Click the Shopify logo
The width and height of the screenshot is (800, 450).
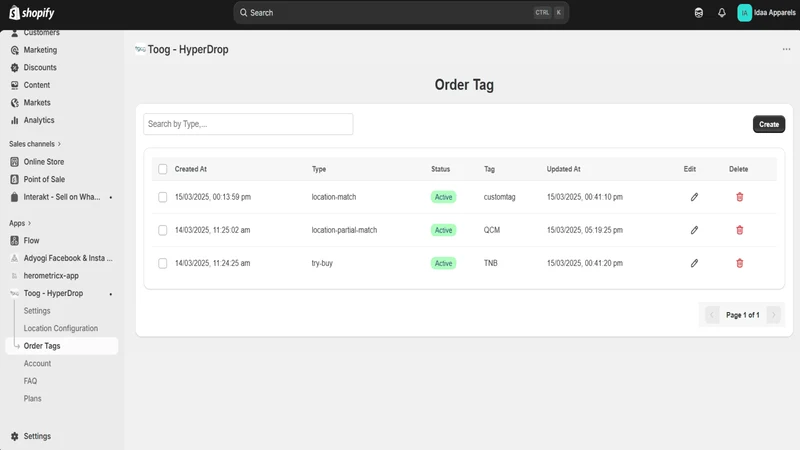[32, 13]
